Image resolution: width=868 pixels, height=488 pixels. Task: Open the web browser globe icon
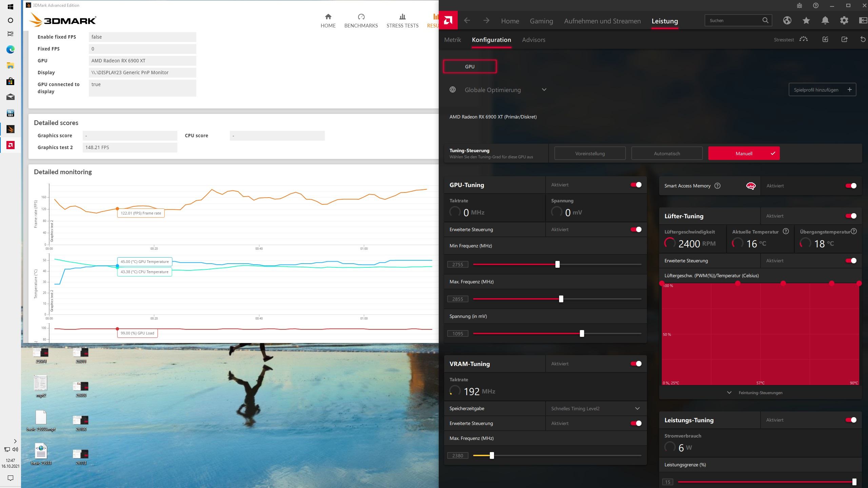[x=787, y=21]
